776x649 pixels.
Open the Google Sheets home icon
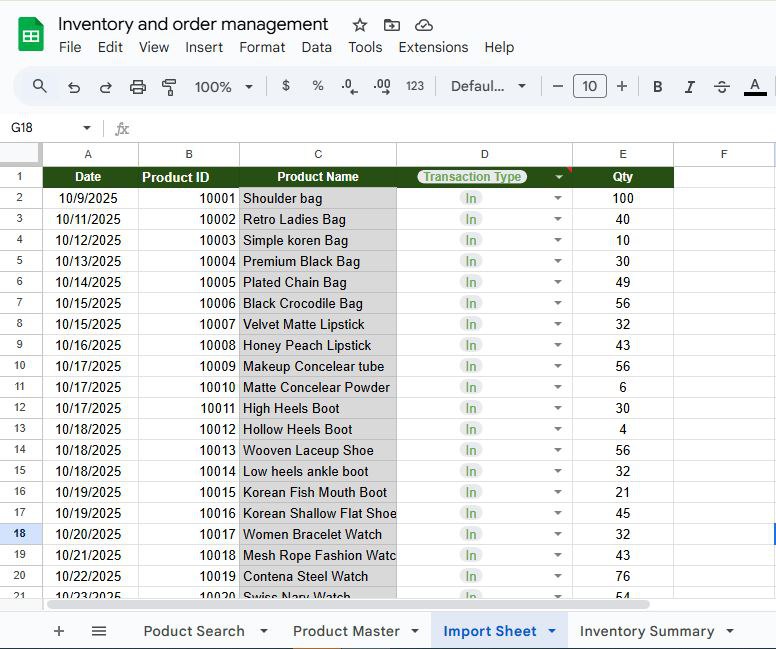pos(31,34)
